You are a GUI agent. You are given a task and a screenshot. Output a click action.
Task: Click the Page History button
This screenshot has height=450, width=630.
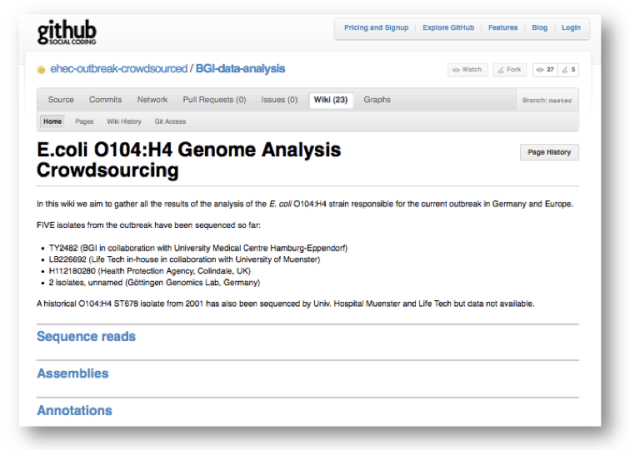click(549, 152)
